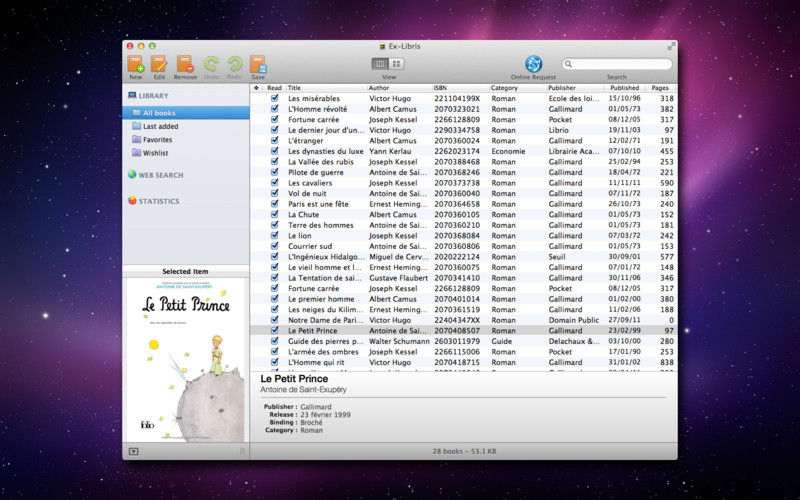Click the Miguel de Cerv... author cell

398,257
